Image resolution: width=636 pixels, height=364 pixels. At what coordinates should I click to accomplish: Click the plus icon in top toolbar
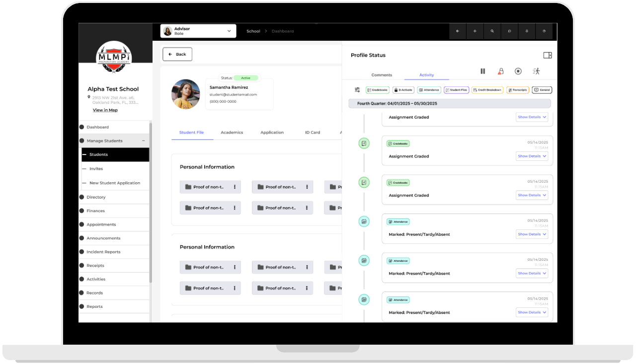(x=475, y=31)
